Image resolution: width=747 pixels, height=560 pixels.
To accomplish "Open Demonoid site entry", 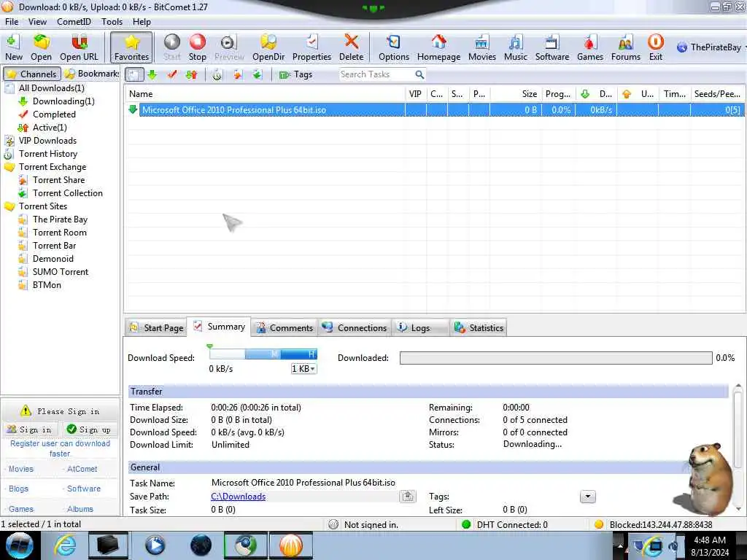I will (x=53, y=259).
